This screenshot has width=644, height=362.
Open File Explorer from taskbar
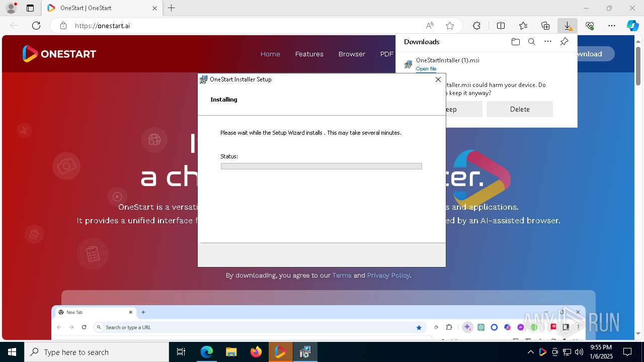[231, 352]
